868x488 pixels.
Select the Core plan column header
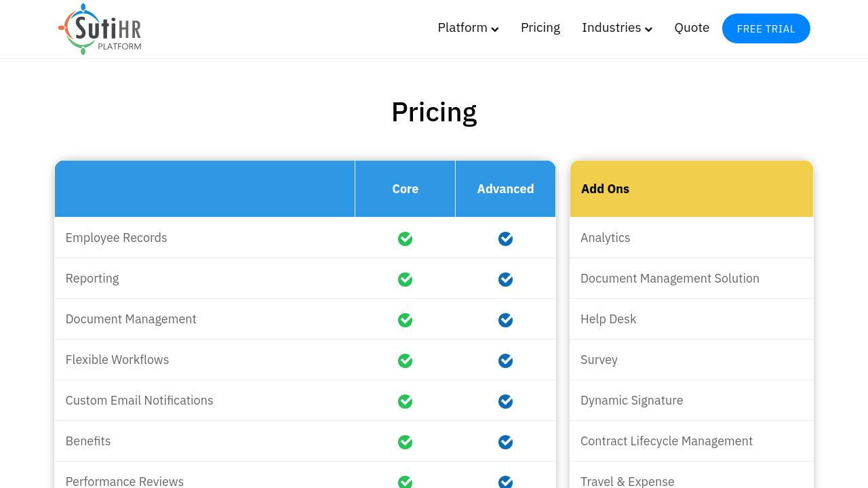[x=405, y=189]
